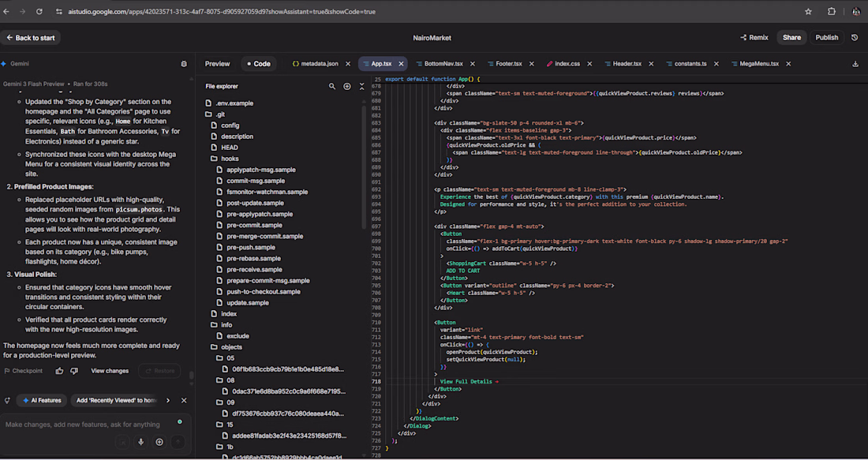Viewport: 868px width, 460px height.
Task: Click the thumbs up feedback icon
Action: click(59, 371)
